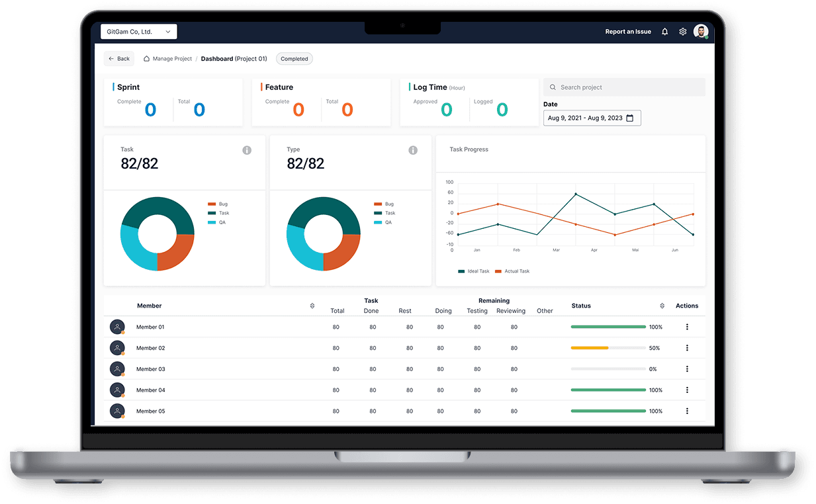The height and width of the screenshot is (504, 816).
Task: Open the kebab menu for Member 05
Action: [687, 411]
